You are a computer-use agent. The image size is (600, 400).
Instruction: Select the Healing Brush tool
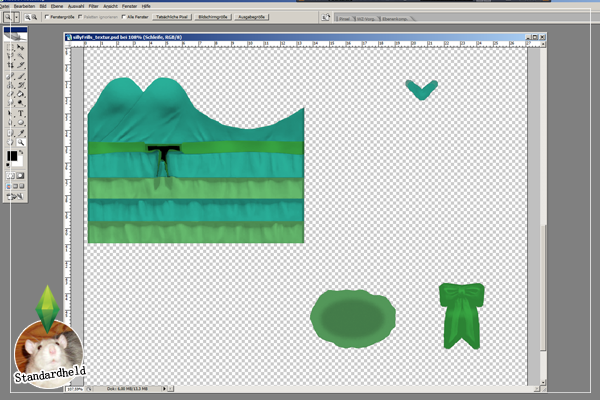coord(10,76)
